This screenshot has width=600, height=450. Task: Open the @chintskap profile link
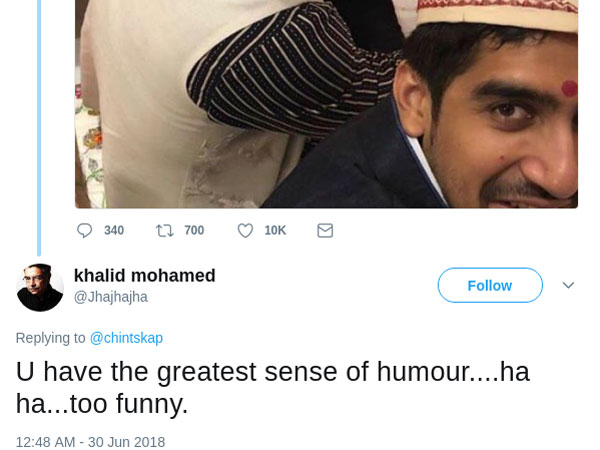coord(126,338)
